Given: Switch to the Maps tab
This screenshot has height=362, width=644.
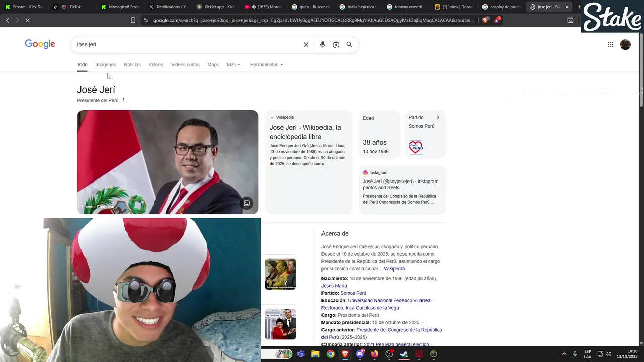Looking at the screenshot, I should (213, 65).
